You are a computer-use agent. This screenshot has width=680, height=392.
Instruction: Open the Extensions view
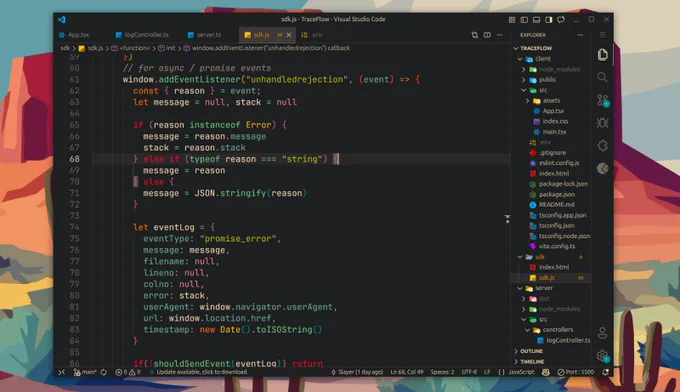point(602,146)
